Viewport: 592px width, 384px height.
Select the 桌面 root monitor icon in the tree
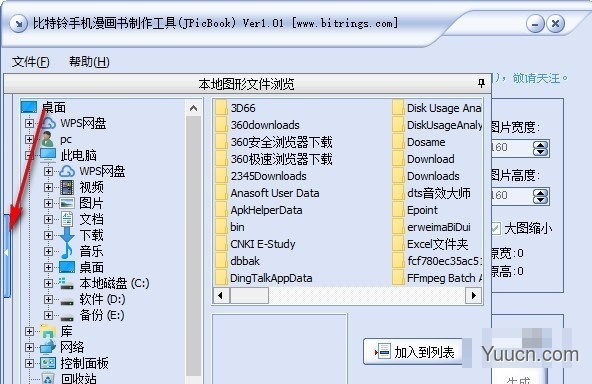(29, 107)
